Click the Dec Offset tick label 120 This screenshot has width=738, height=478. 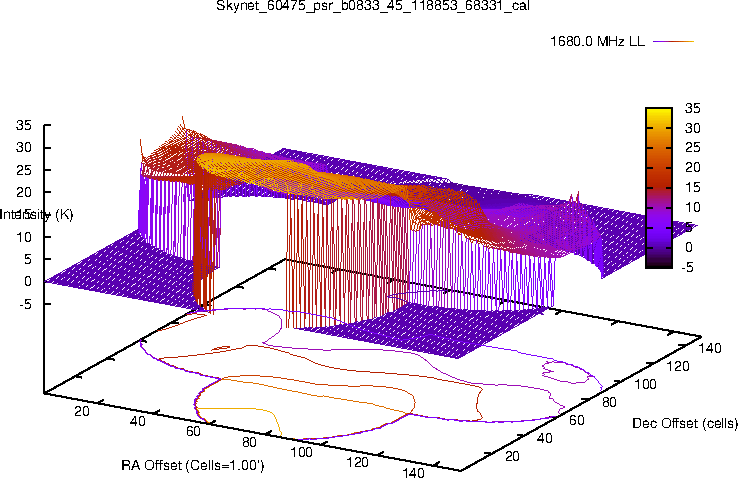678,366
